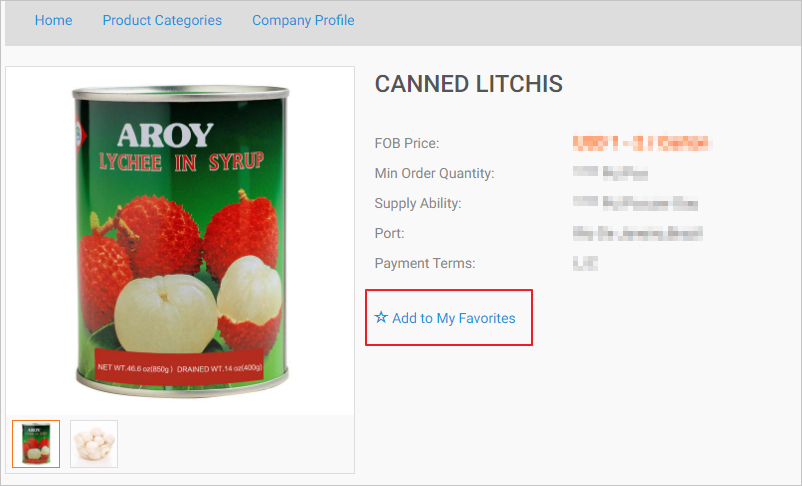Click the CANNED LITCHIS product title
Image resolution: width=802 pixels, height=486 pixels.
(x=468, y=84)
